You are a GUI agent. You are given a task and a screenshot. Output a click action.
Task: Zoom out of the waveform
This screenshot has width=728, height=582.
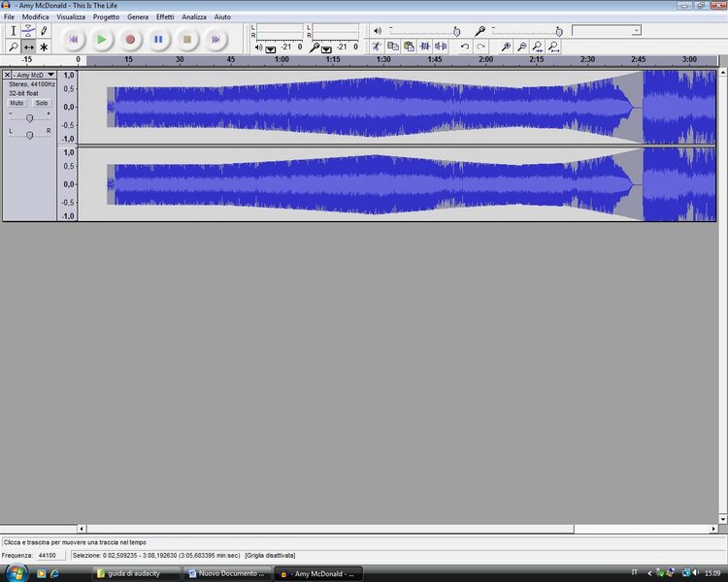click(522, 47)
